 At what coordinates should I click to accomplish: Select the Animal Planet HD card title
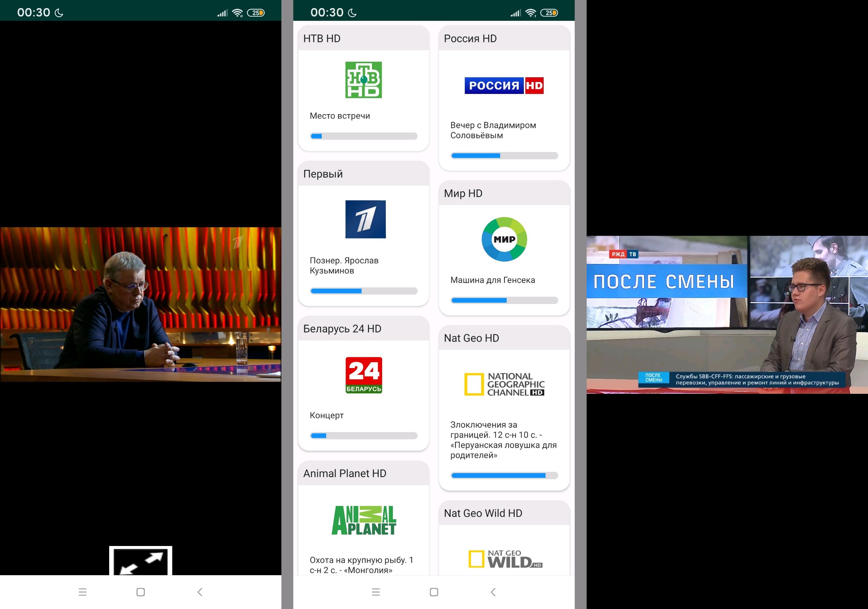[x=344, y=473]
